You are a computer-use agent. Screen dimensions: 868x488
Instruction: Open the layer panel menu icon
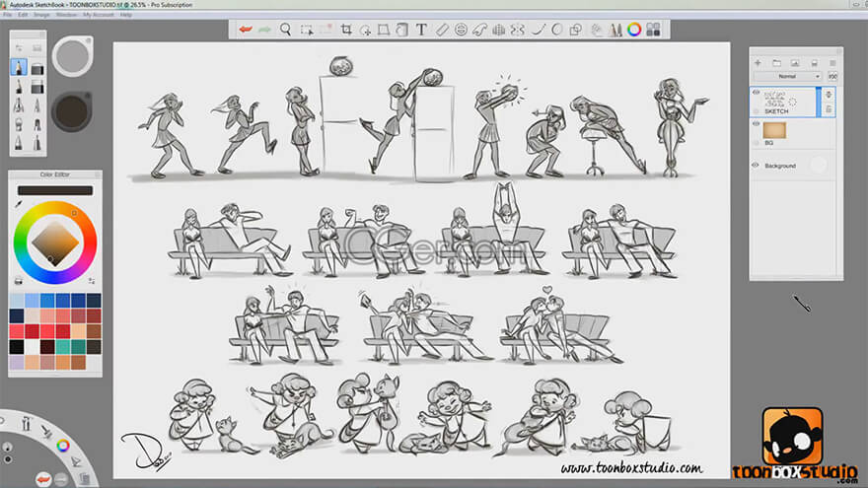click(832, 63)
